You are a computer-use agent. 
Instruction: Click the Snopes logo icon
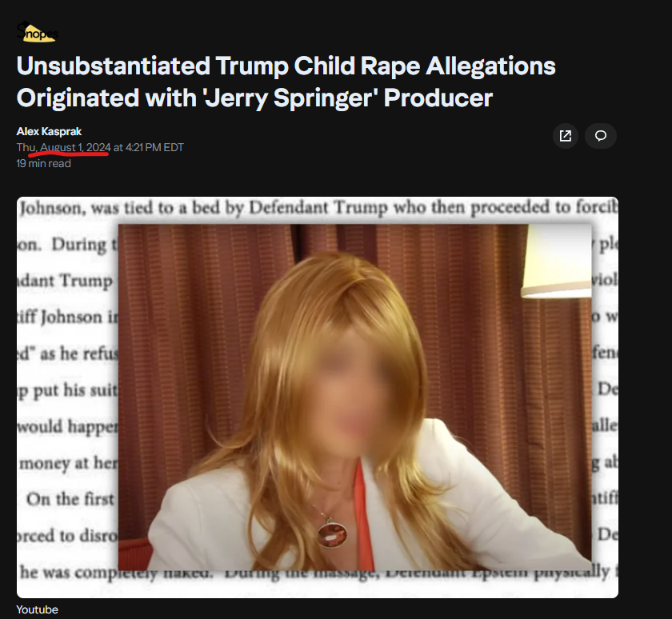click(37, 32)
